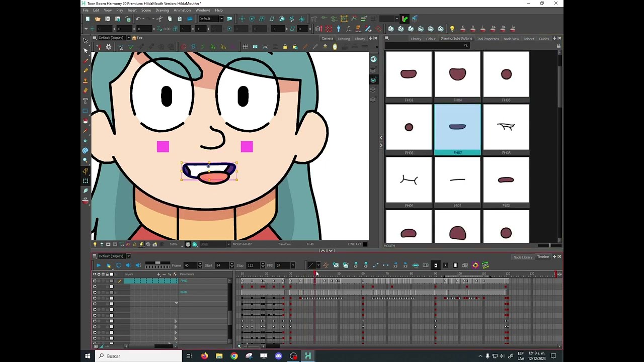Add a view with Camera panel plus button
Image resolution: width=644 pixels, height=362 pixels.
tap(371, 38)
